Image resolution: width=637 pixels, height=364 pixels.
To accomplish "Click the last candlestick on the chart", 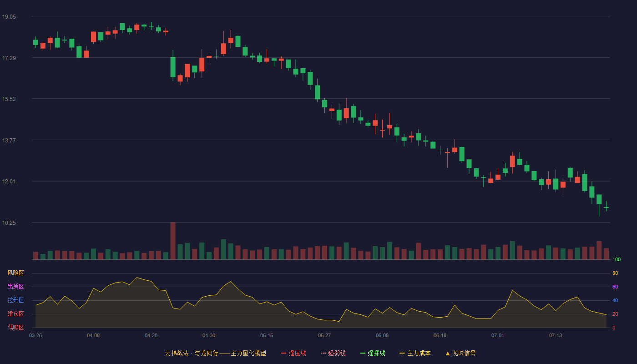I will tap(606, 207).
